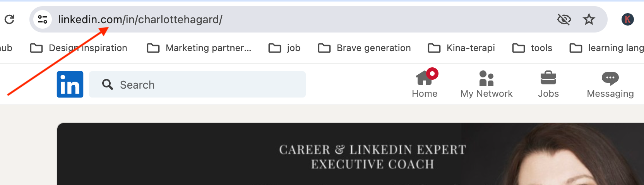Image resolution: width=644 pixels, height=185 pixels.
Task: Click the LinkedIn logo
Action: click(70, 84)
